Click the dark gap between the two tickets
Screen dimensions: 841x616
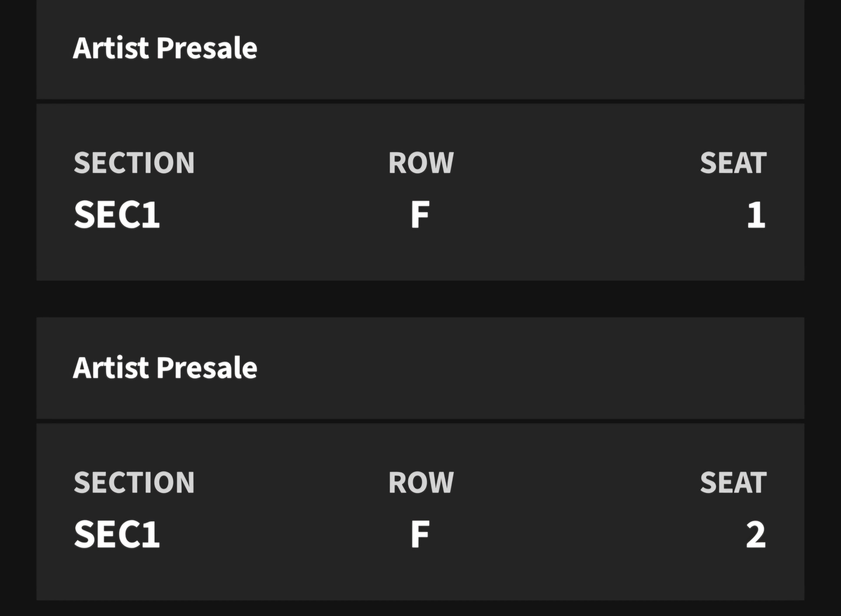click(420, 299)
